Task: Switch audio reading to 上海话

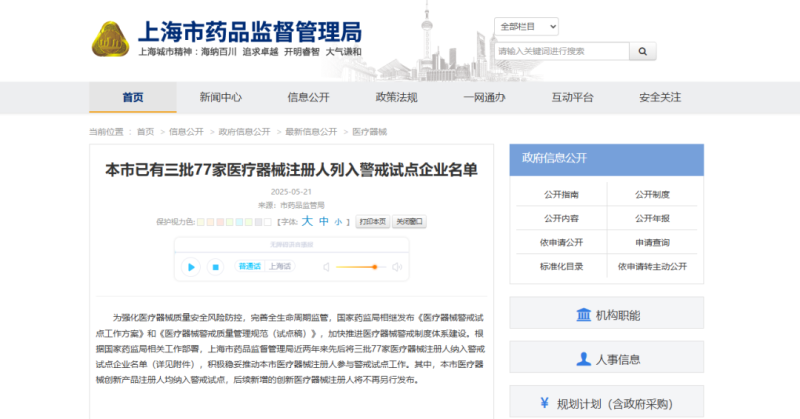Action: point(280,266)
